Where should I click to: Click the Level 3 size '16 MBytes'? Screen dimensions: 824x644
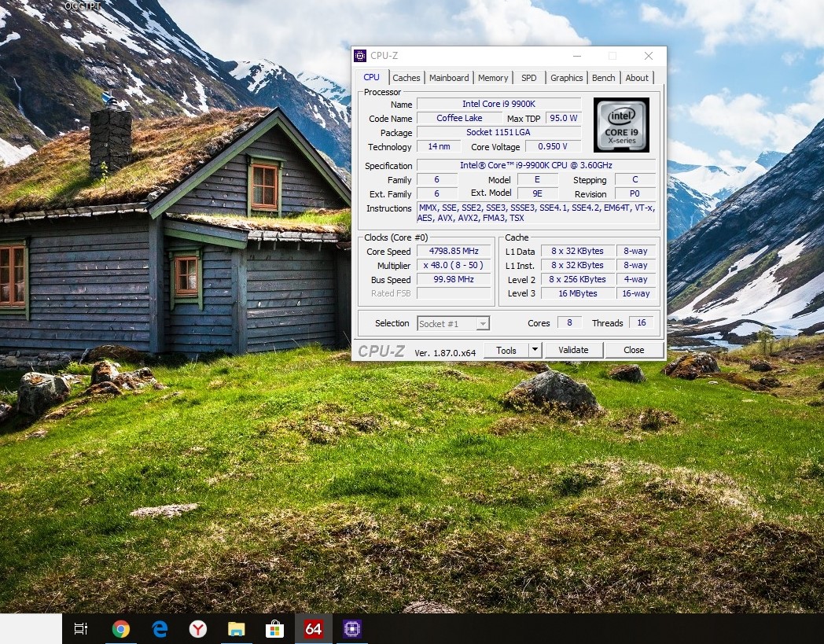pos(577,293)
